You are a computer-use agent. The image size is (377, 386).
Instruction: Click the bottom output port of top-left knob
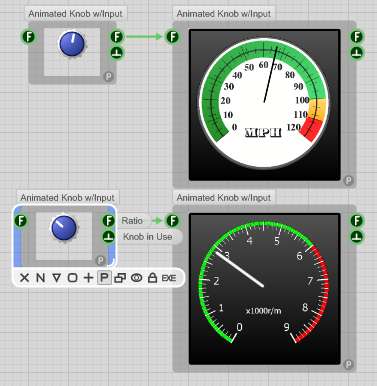(x=117, y=53)
